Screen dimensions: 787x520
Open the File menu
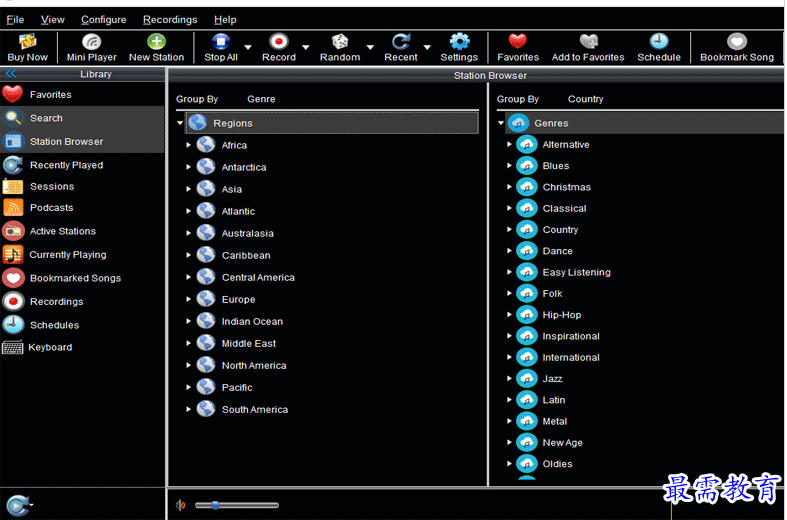15,20
